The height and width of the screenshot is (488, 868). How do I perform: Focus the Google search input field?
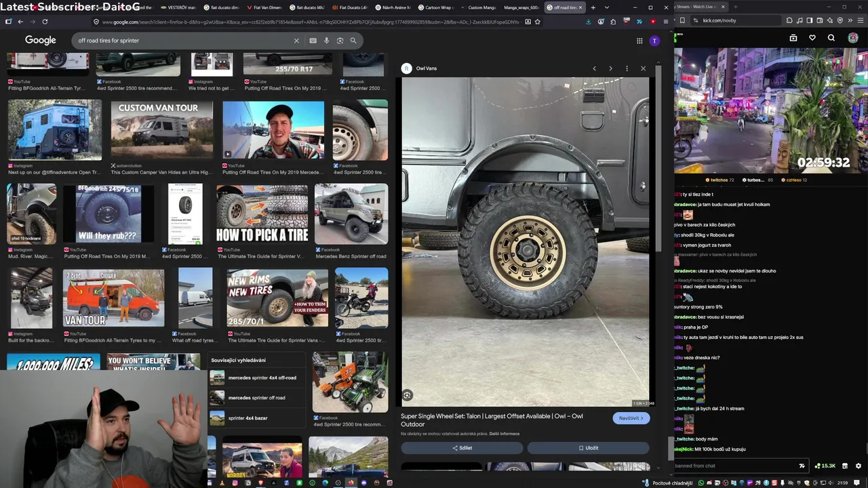click(183, 41)
